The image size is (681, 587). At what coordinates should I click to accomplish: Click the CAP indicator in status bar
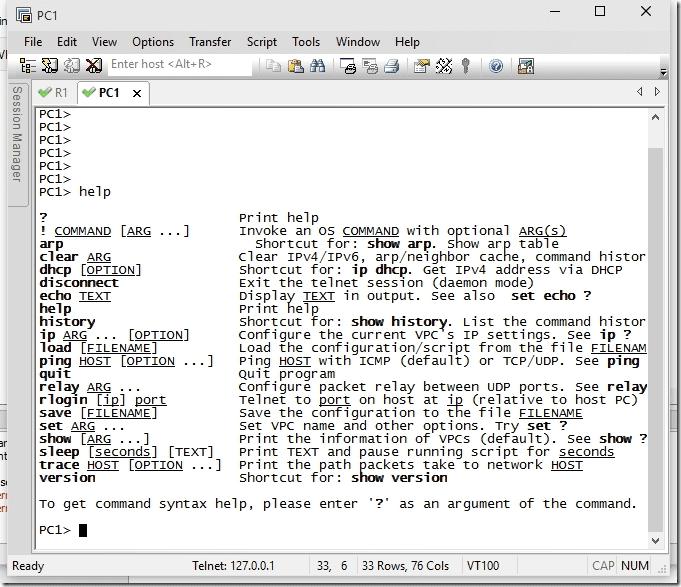pyautogui.click(x=603, y=566)
